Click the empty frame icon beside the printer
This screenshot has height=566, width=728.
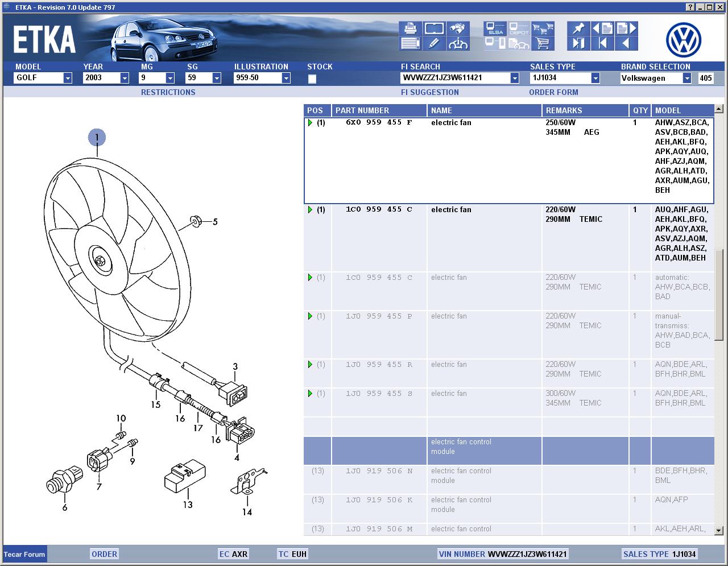tap(433, 28)
